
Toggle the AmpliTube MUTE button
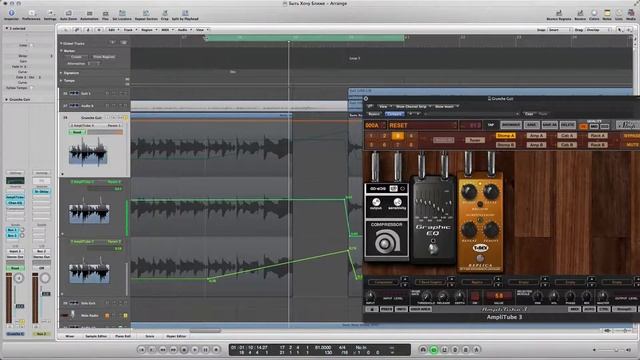tap(633, 144)
